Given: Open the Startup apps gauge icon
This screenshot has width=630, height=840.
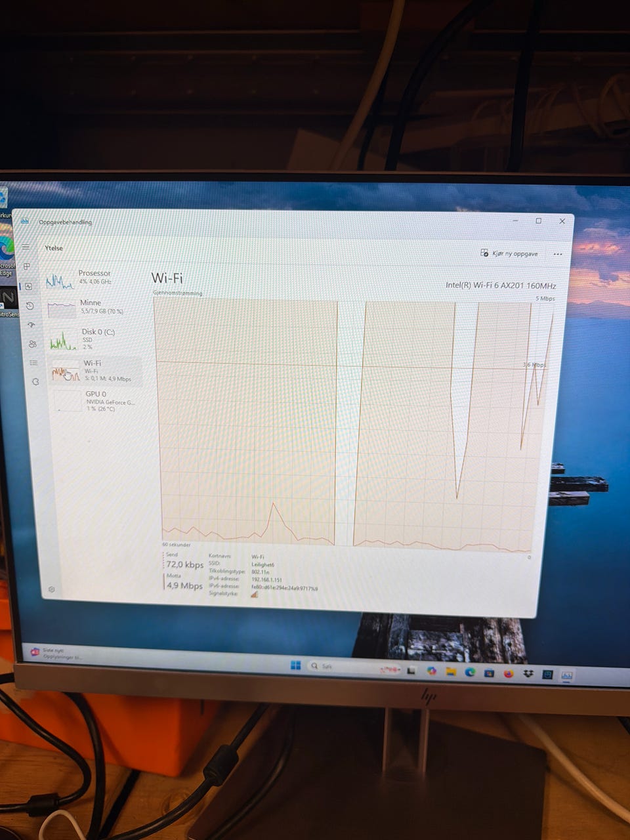Looking at the screenshot, I should click(31, 325).
